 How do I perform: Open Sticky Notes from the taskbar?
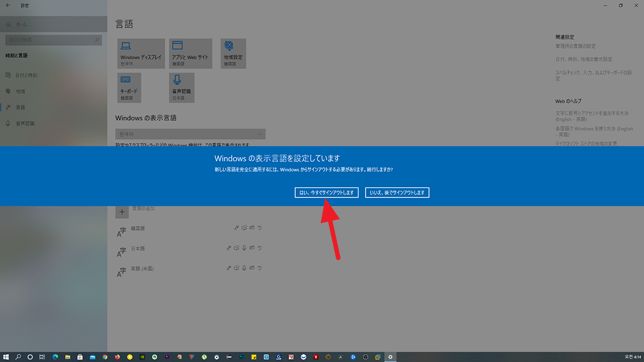254,357
